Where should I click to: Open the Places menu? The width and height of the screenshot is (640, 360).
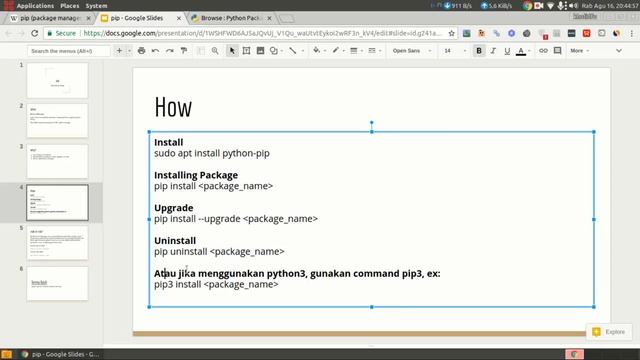[70, 6]
